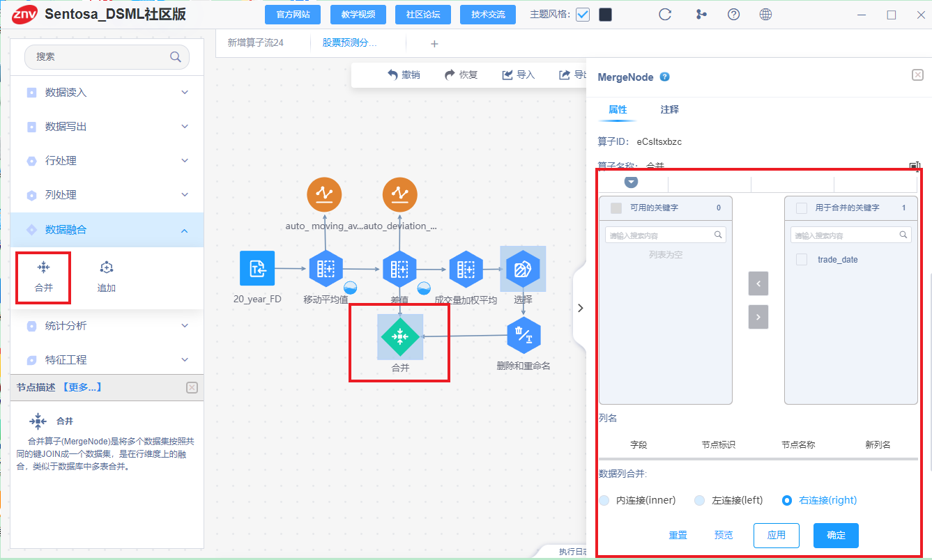Select the 左连接(left) radio option
Image resolution: width=932 pixels, height=560 pixels.
[x=699, y=500]
